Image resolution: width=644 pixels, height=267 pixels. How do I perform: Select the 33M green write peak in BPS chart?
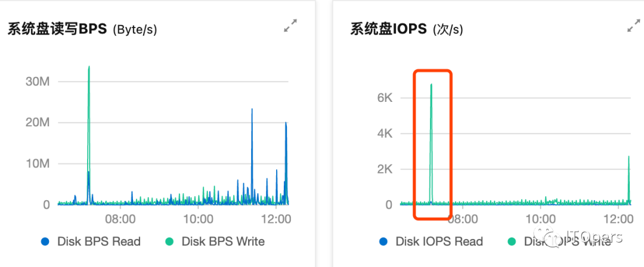tap(89, 67)
